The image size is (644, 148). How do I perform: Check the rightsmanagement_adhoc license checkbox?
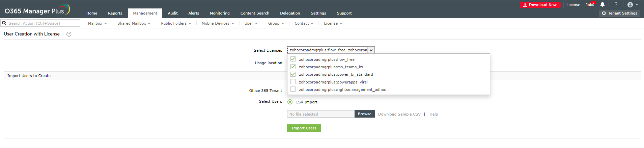(x=293, y=89)
